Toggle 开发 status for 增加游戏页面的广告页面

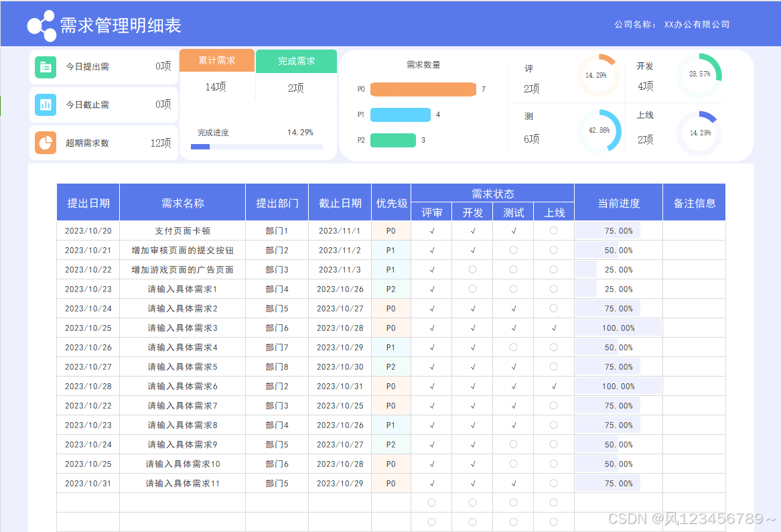[472, 269]
